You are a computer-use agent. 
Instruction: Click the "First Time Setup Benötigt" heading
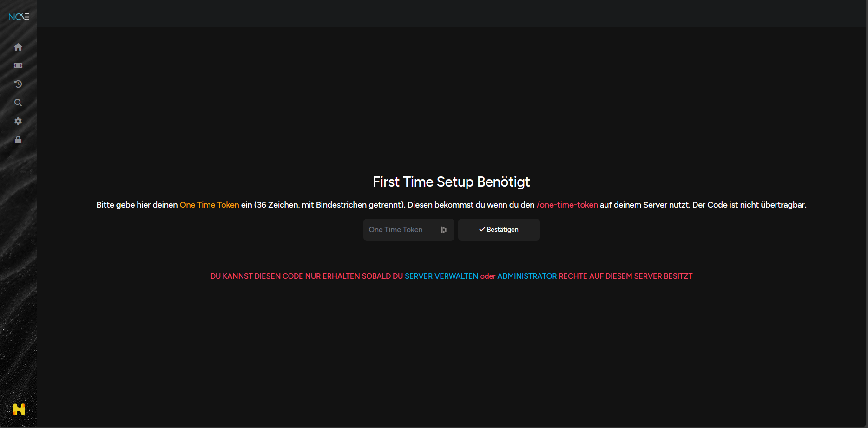click(451, 182)
